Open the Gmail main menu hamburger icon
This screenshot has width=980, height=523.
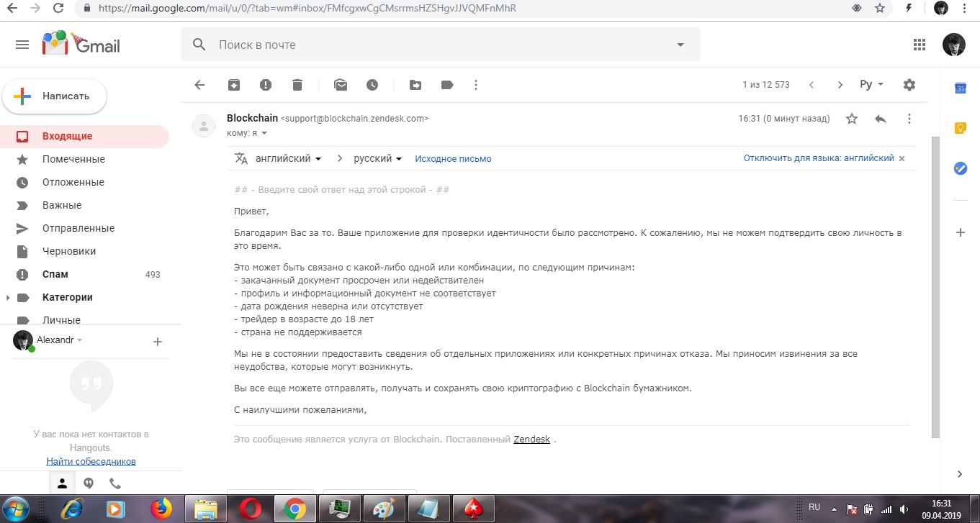coord(22,45)
